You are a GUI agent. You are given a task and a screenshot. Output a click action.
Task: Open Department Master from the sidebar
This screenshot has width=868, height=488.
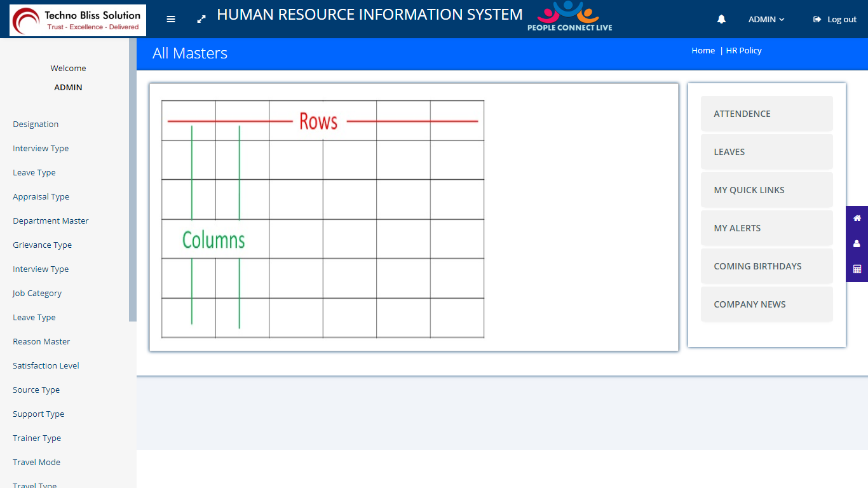[x=51, y=221]
